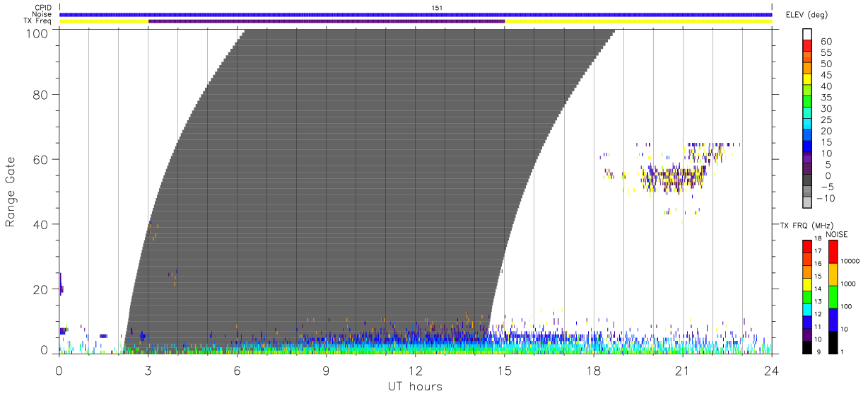
Task: Click the 80 tick on the Range Gate axis
Action: click(x=41, y=95)
